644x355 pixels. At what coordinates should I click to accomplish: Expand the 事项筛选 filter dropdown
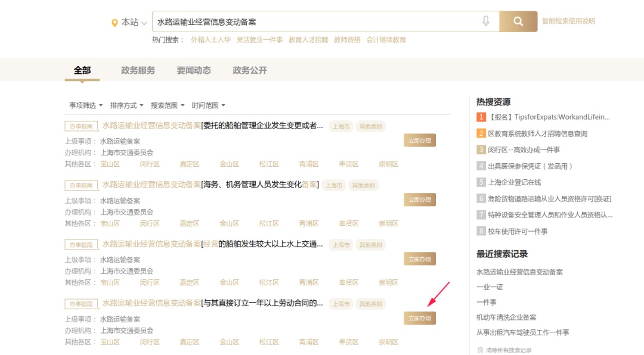coord(86,105)
